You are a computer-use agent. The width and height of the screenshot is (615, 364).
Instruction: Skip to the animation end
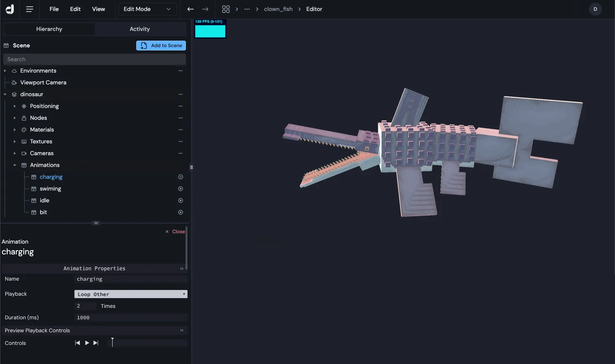click(x=96, y=343)
